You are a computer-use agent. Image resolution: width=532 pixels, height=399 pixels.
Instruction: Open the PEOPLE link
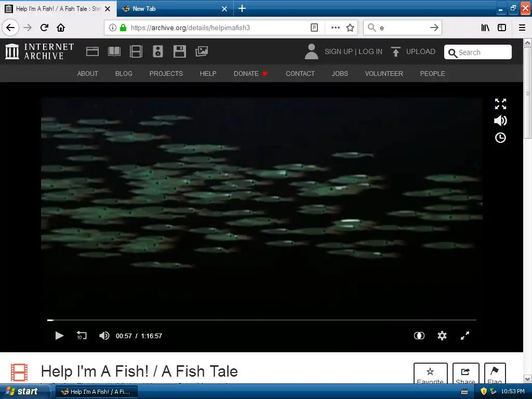[432, 74]
